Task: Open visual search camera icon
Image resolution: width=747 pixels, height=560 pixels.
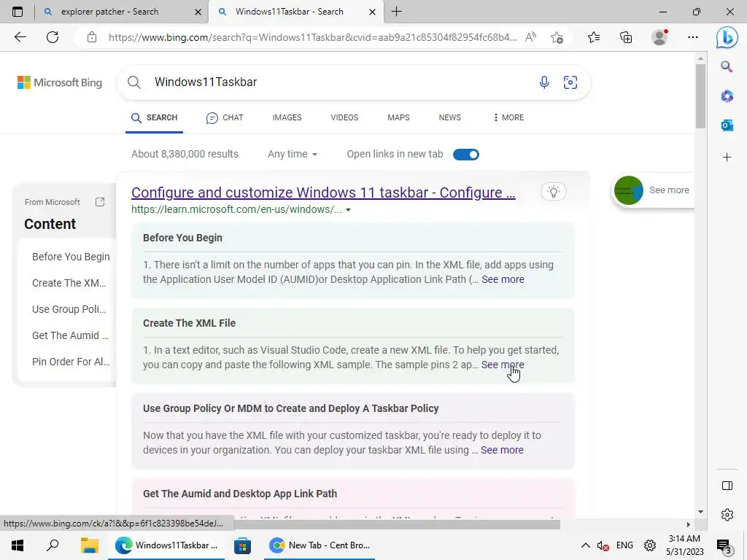Action: coord(570,82)
